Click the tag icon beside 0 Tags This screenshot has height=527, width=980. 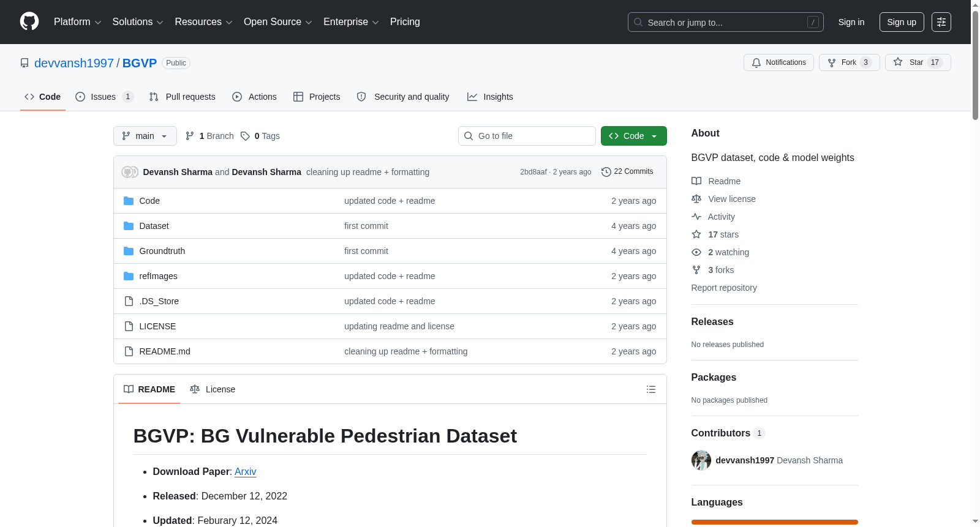[x=245, y=136]
